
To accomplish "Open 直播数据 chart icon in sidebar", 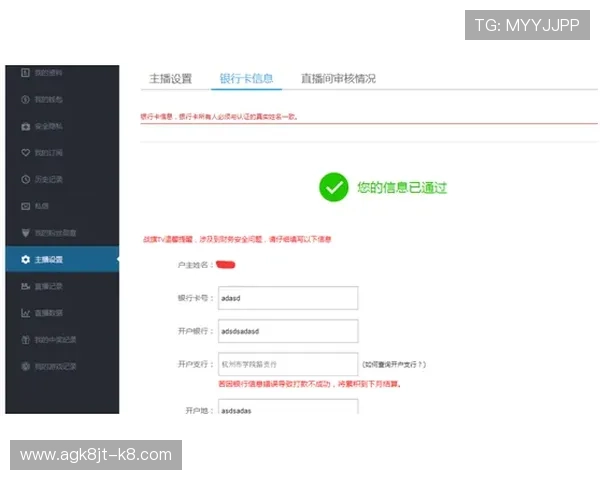I will point(25,313).
